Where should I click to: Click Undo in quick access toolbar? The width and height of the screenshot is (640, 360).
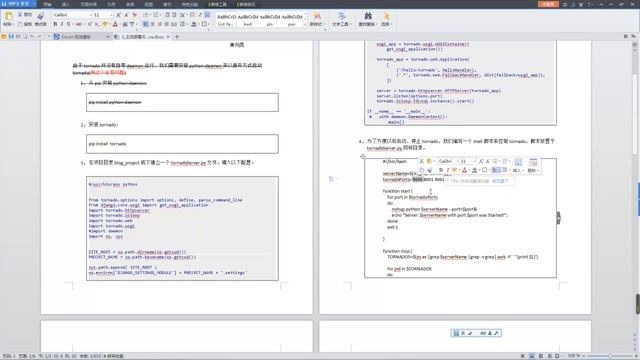click(x=32, y=37)
